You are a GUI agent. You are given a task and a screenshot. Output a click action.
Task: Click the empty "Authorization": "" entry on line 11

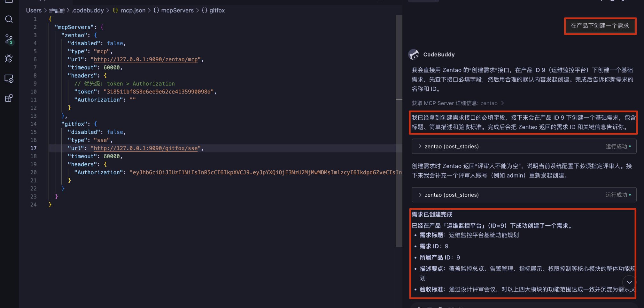coord(105,100)
